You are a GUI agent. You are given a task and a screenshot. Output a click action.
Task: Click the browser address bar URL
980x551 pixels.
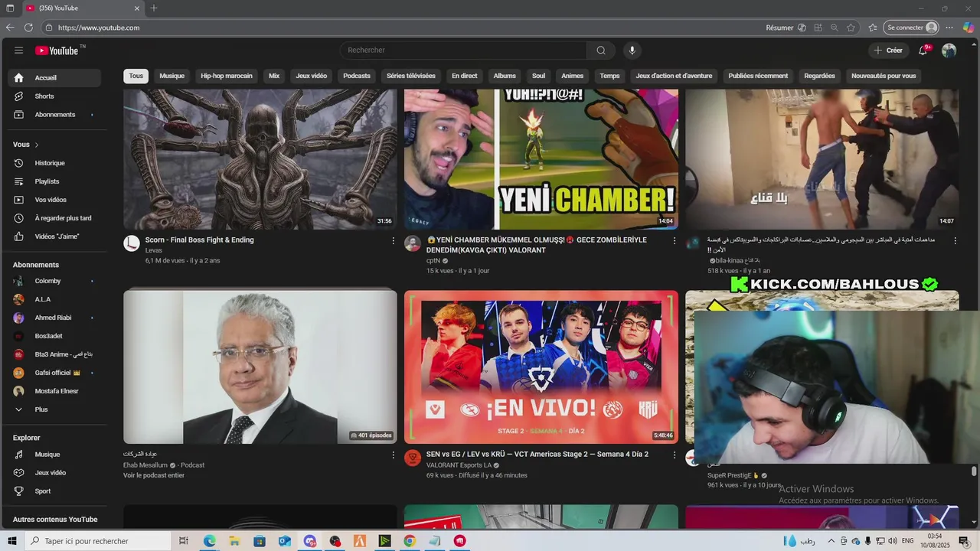pyautogui.click(x=99, y=28)
